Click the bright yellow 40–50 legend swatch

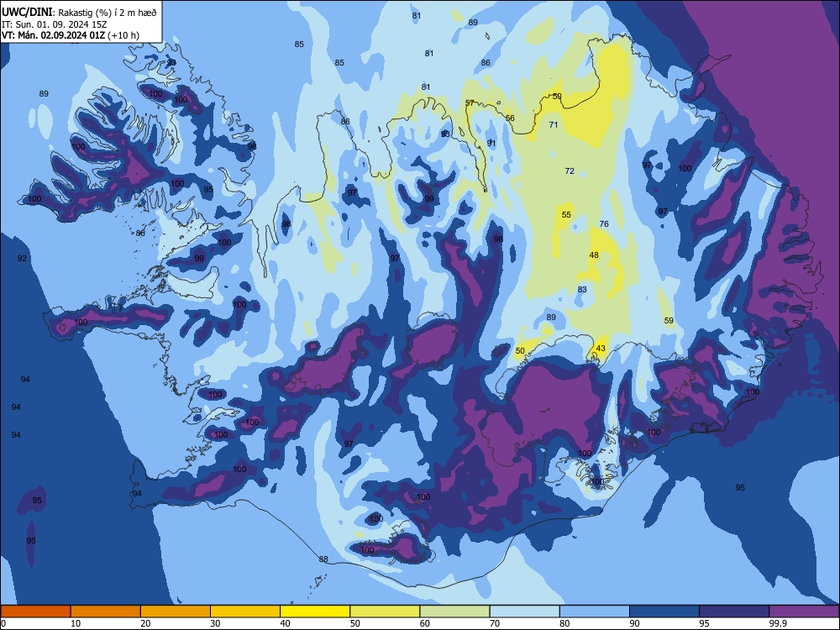(x=315, y=612)
